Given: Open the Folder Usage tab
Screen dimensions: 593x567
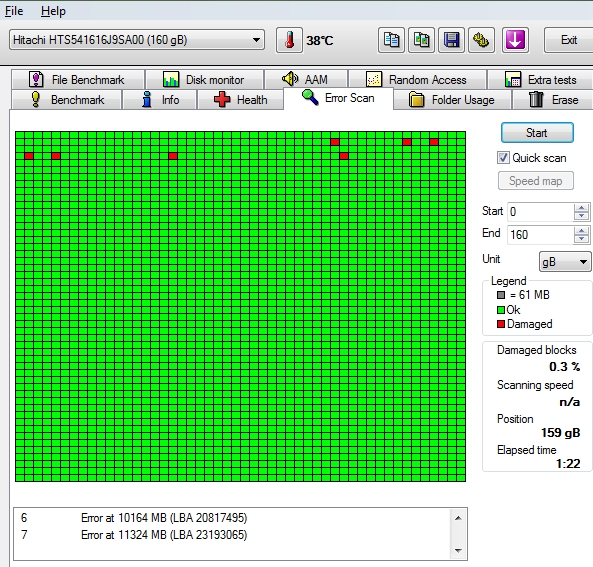Looking at the screenshot, I should coord(452,100).
